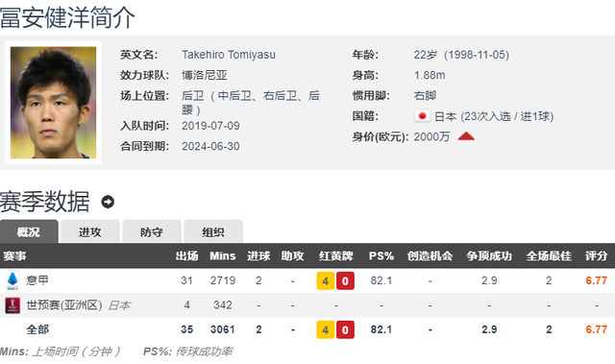Click the Japan flag icon
The width and height of the screenshot is (615, 364).
(x=422, y=116)
